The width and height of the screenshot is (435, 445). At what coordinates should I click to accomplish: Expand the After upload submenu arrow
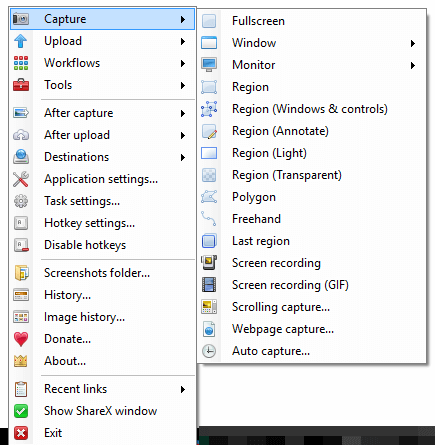(x=183, y=135)
